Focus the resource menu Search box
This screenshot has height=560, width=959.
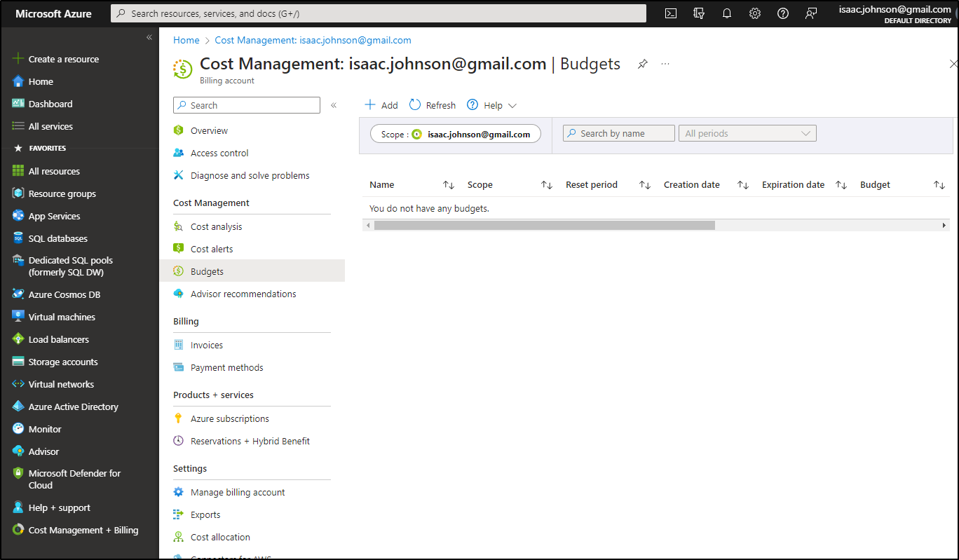pyautogui.click(x=247, y=105)
